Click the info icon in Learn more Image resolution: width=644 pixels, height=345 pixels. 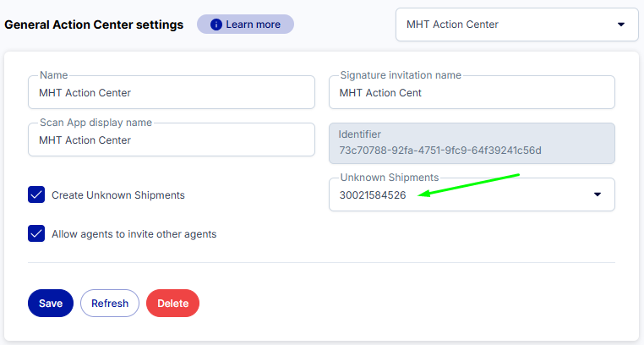click(x=216, y=25)
